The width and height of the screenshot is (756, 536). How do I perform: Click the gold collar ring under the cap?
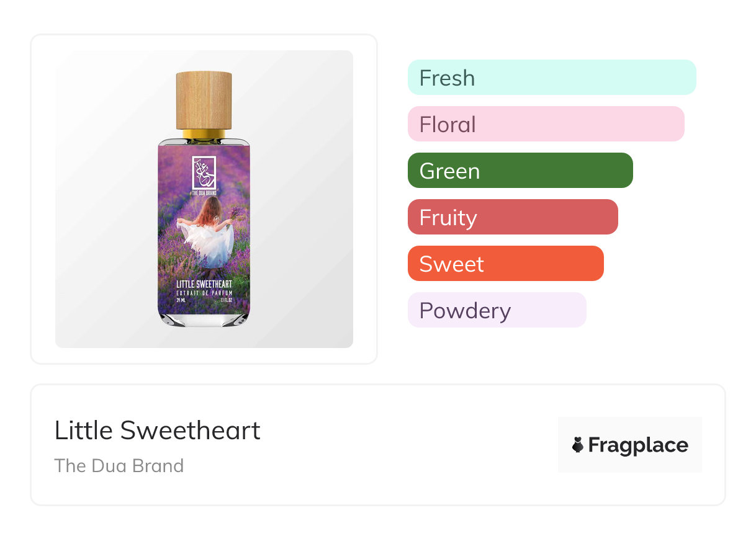click(x=204, y=133)
